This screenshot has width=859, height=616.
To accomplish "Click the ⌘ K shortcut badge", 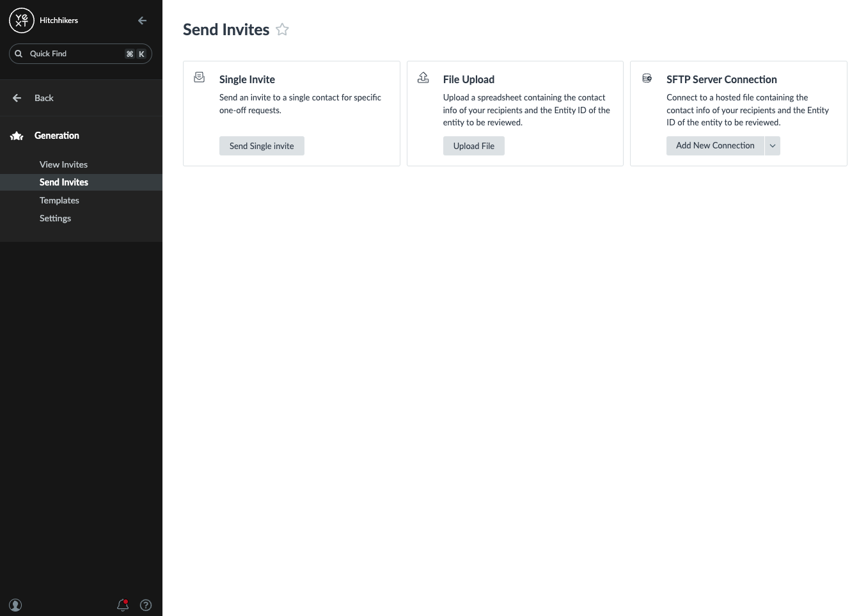I will tap(136, 54).
